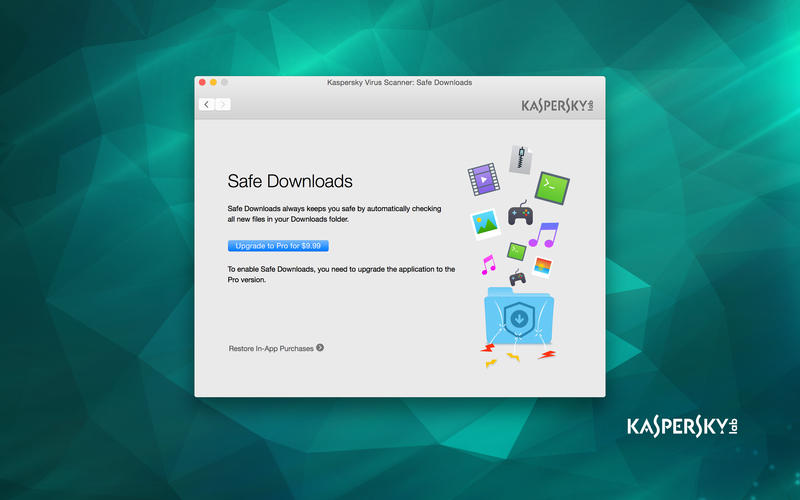Image resolution: width=800 pixels, height=500 pixels.
Task: Click the forward chevron navigation button
Action: click(x=222, y=104)
